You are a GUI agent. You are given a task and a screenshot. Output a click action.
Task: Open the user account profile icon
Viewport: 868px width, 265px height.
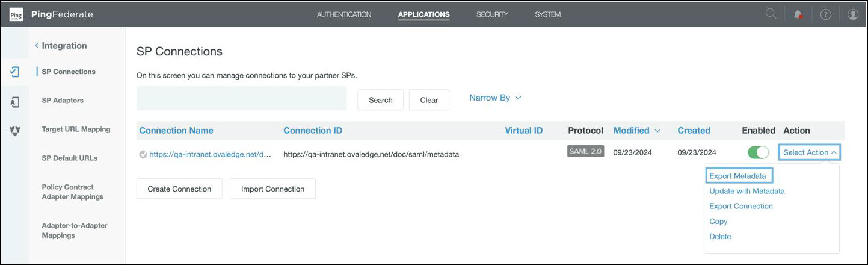pyautogui.click(x=852, y=15)
